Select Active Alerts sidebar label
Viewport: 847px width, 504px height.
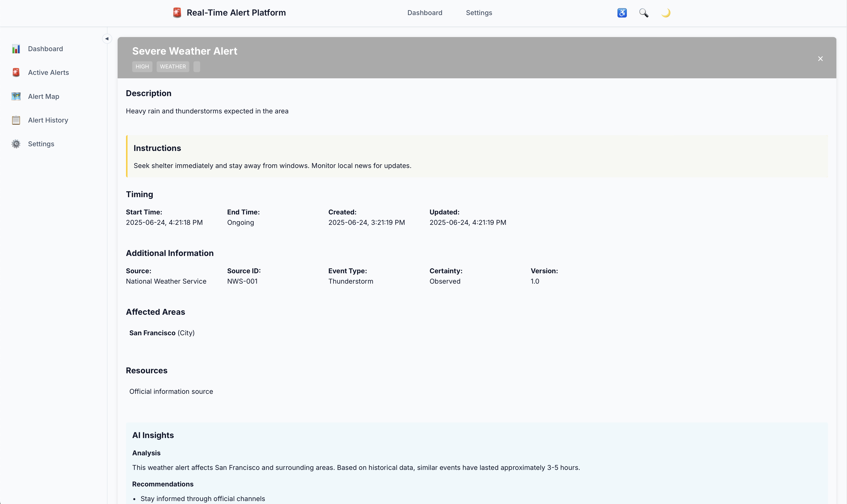tap(48, 73)
